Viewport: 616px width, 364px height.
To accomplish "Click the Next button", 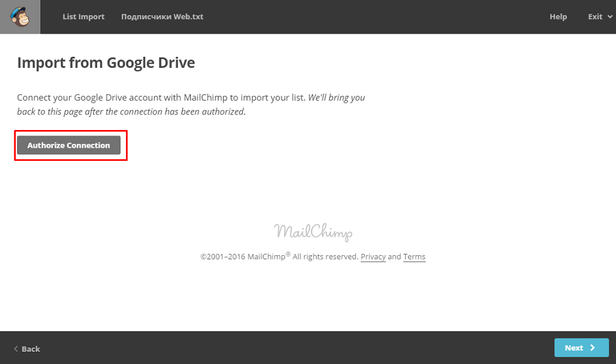I will point(581,348).
